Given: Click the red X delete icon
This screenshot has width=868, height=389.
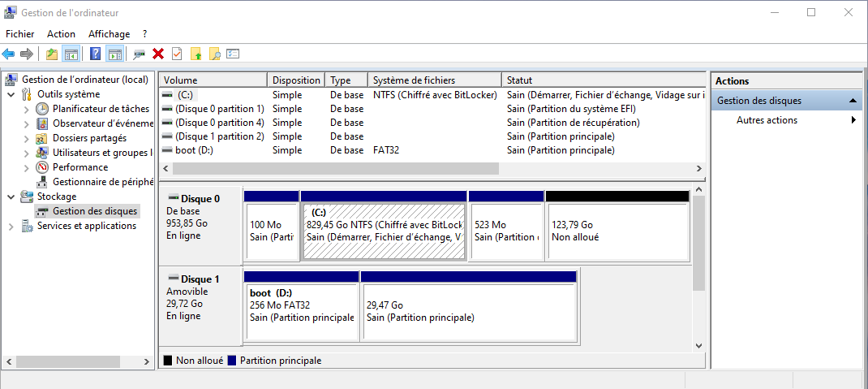Looking at the screenshot, I should point(158,54).
